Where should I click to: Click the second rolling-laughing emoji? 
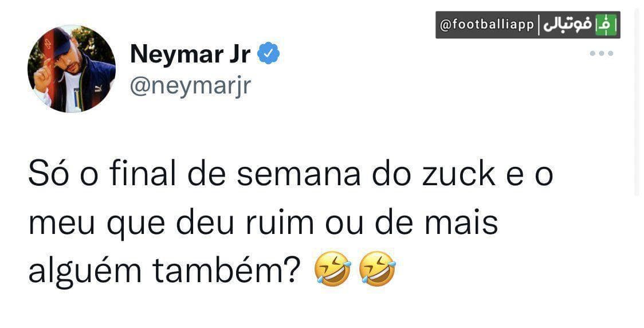tap(377, 271)
